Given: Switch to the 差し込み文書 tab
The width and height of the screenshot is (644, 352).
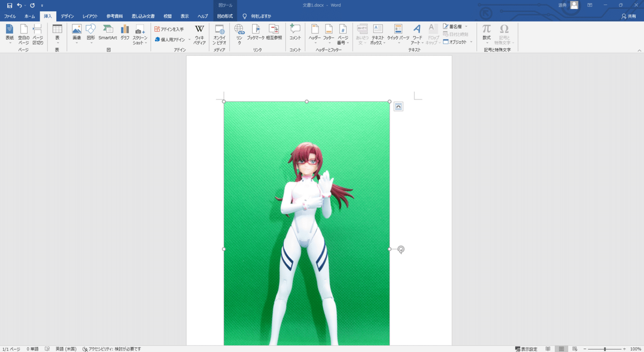Looking at the screenshot, I should point(143,17).
